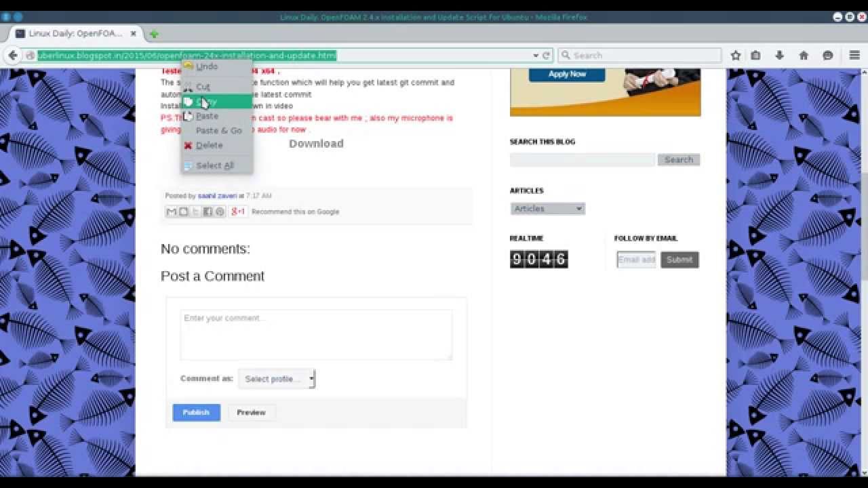Image resolution: width=868 pixels, height=488 pixels.
Task: Choose Copy from the context menu
Action: (216, 102)
